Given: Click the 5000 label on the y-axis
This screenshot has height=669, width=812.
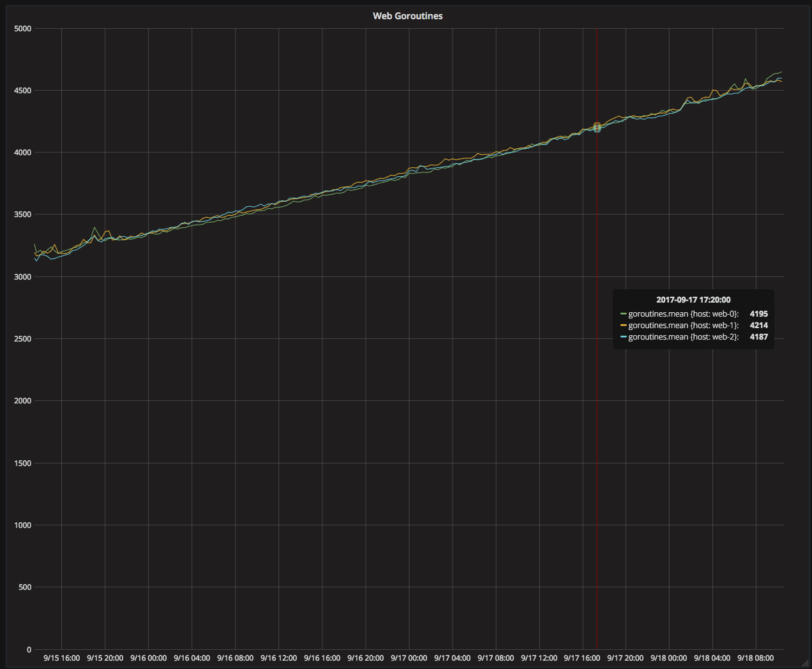Looking at the screenshot, I should pos(21,28).
